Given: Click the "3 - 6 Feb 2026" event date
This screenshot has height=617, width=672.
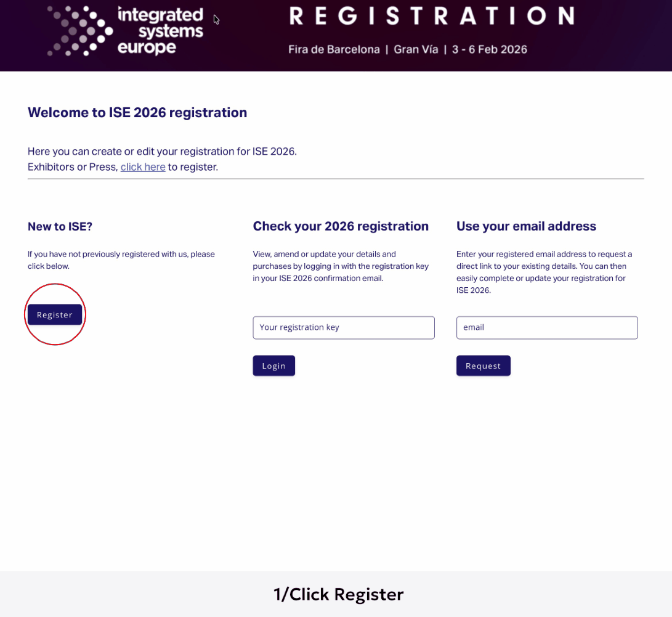Looking at the screenshot, I should click(x=490, y=49).
